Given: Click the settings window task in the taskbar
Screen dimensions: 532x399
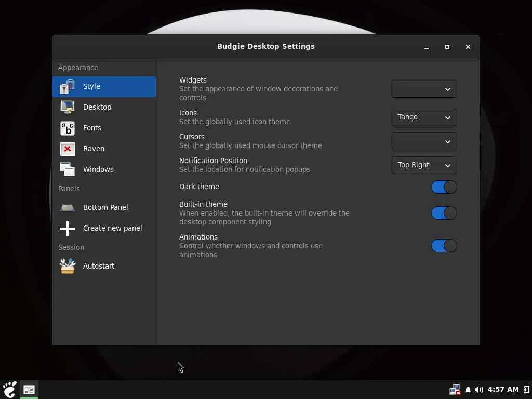Looking at the screenshot, I should (x=29, y=390).
